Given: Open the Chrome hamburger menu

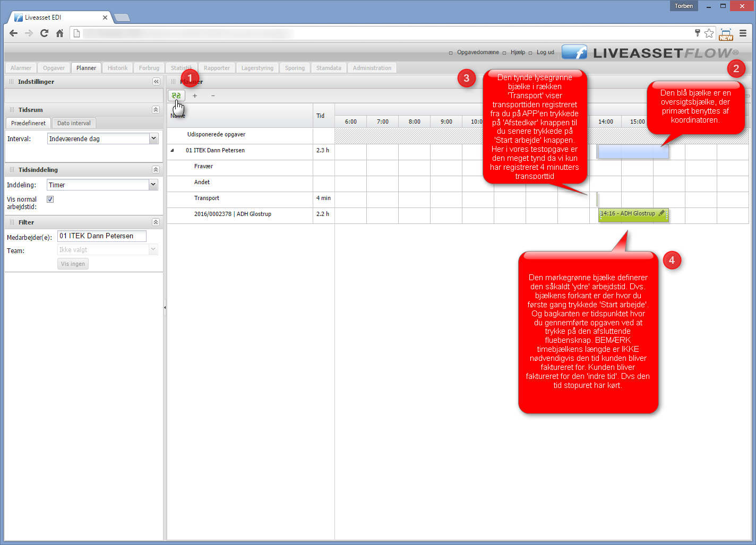Looking at the screenshot, I should tap(743, 33).
